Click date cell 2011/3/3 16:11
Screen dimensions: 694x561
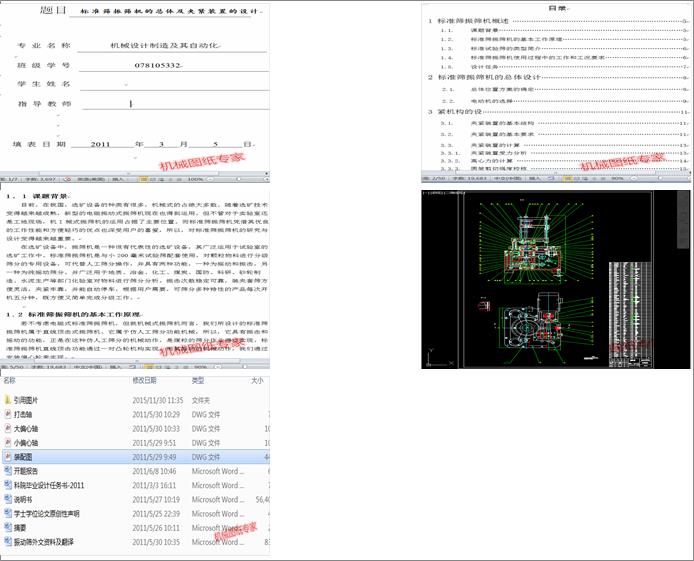(154, 485)
